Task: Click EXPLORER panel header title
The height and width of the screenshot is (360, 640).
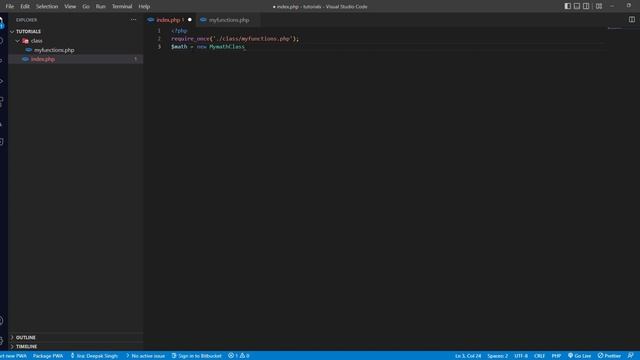Action: coord(27,20)
